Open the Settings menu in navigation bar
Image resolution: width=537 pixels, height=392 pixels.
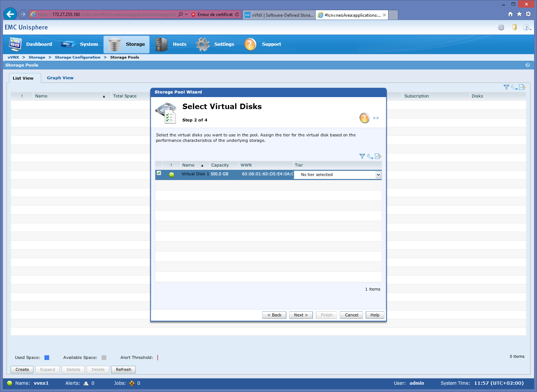[x=216, y=44]
